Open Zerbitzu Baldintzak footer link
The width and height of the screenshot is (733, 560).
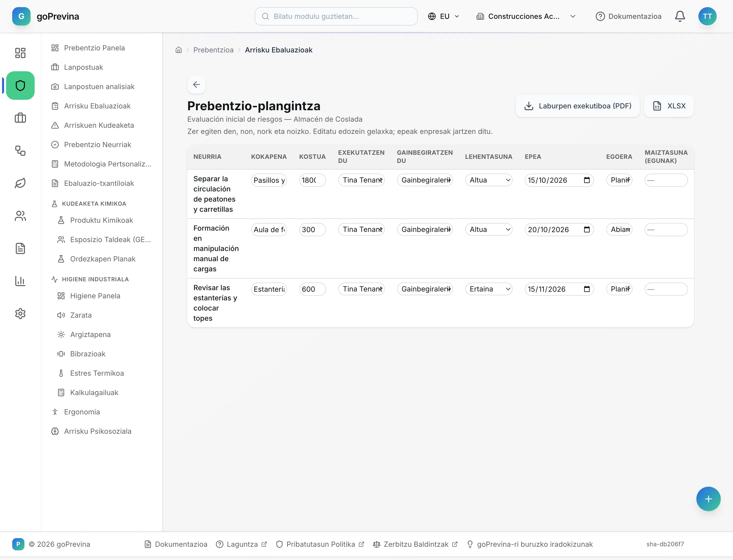(415, 544)
